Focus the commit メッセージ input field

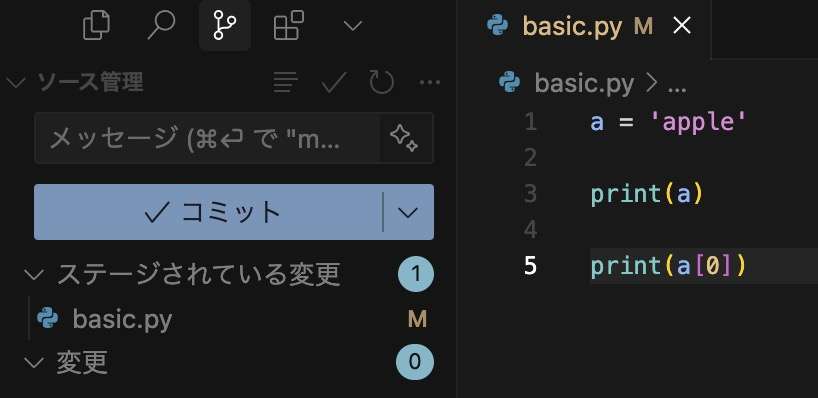click(207, 138)
